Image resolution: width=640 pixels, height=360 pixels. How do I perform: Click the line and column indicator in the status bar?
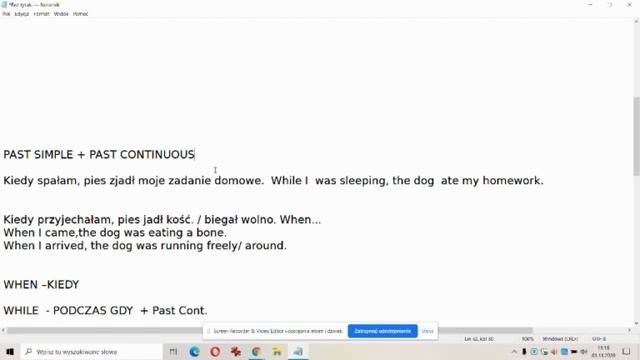479,339
